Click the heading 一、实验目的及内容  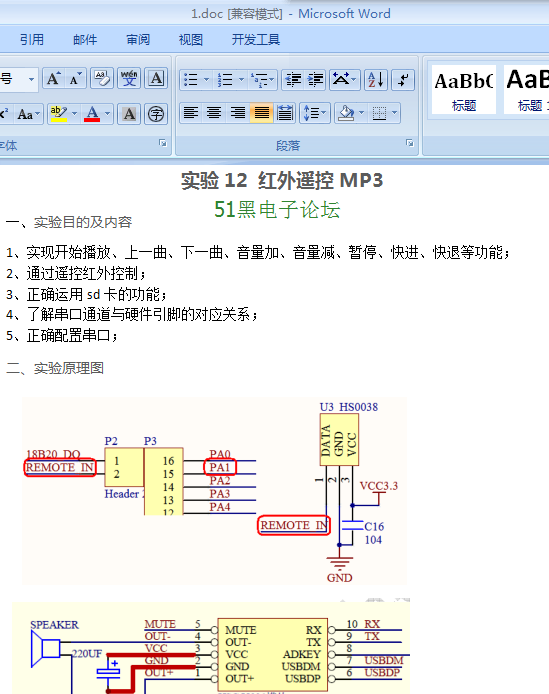(x=69, y=222)
